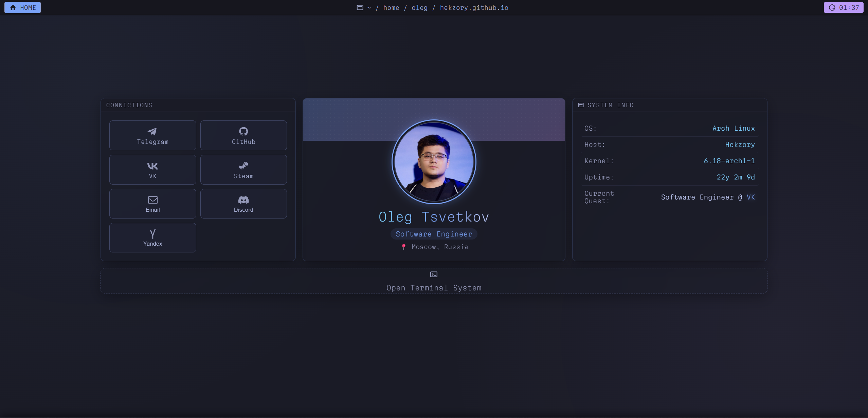Open the Discord icon link
868x418 pixels.
pyautogui.click(x=243, y=200)
